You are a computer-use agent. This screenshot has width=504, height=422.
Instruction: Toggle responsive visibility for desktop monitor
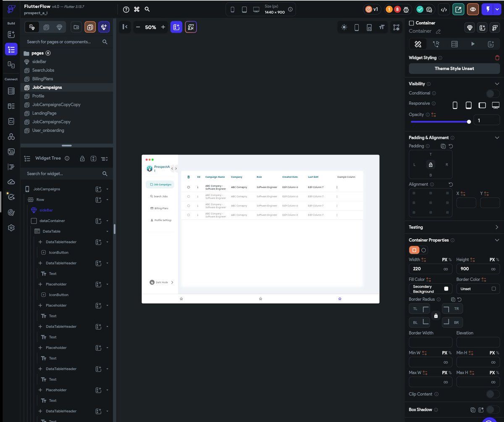(x=496, y=105)
